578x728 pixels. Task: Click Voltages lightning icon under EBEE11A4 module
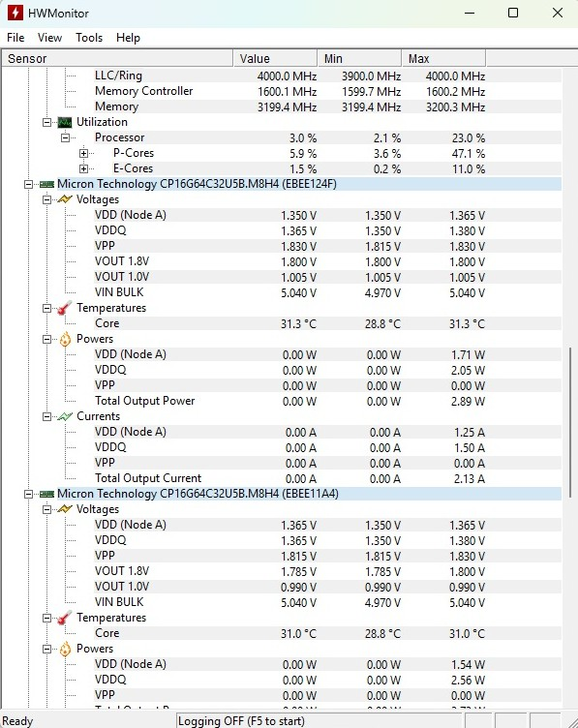click(65, 509)
